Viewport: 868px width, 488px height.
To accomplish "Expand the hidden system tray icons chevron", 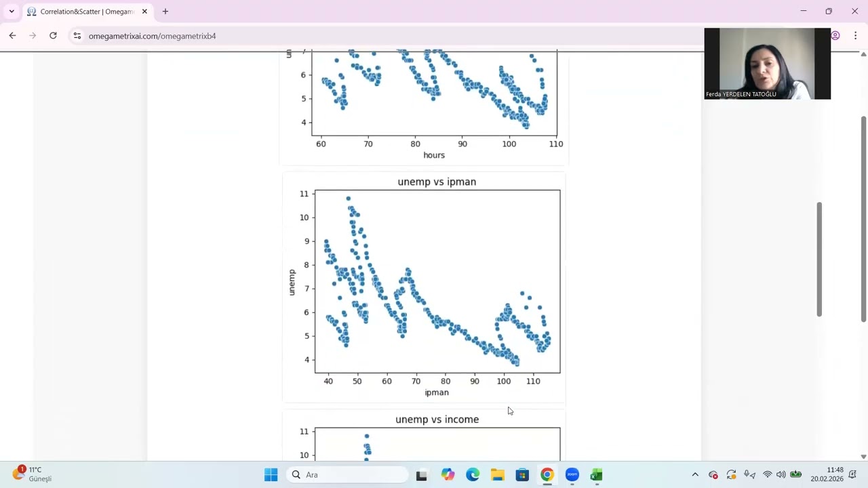I will pyautogui.click(x=695, y=474).
